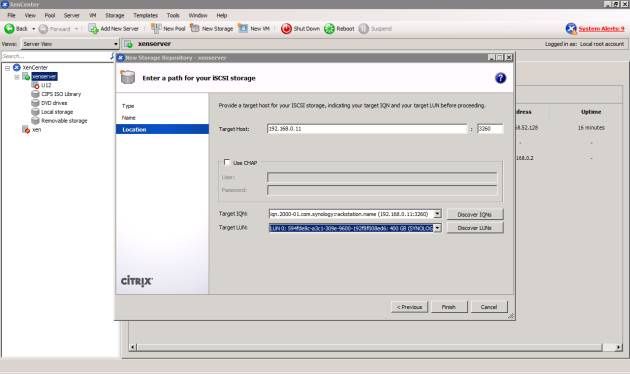Open the Target IQN dropdown
This screenshot has width=630, height=374.
click(x=438, y=214)
